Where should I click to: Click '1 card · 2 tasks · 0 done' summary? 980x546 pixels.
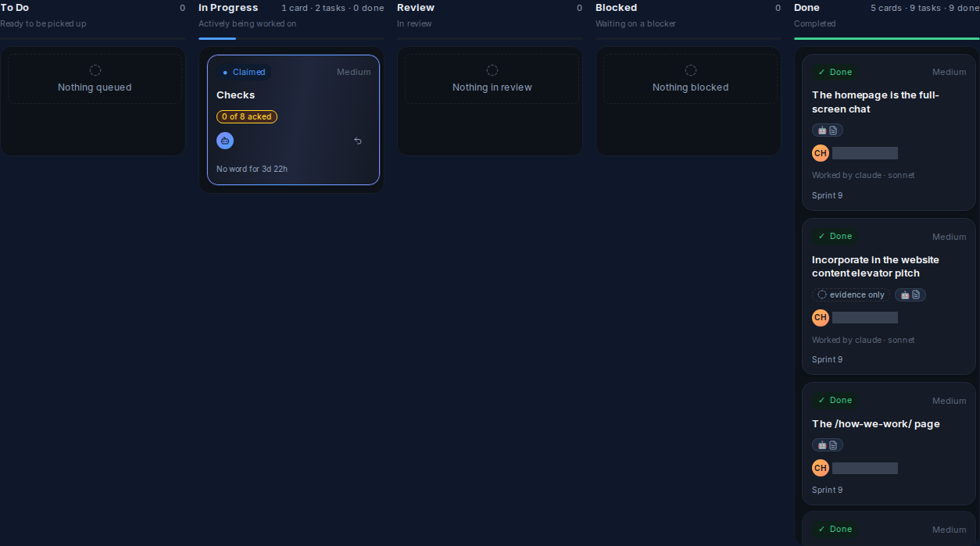333,8
